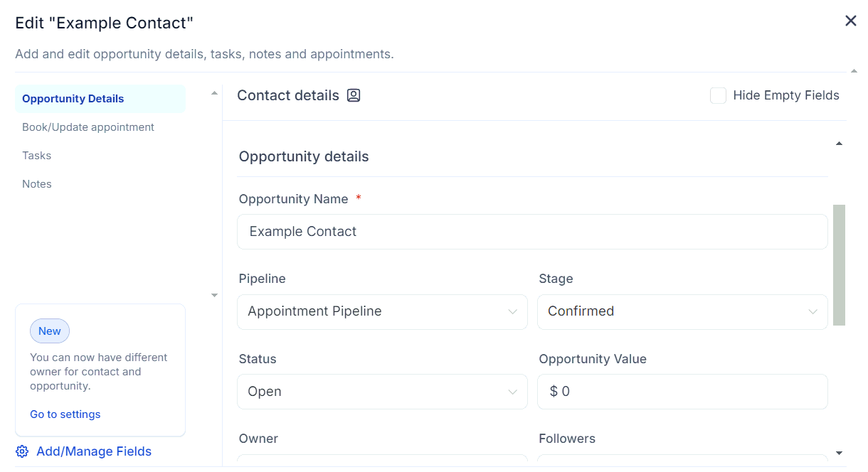Click the Opportunity Value field
The width and height of the screenshot is (868, 472).
pos(682,392)
